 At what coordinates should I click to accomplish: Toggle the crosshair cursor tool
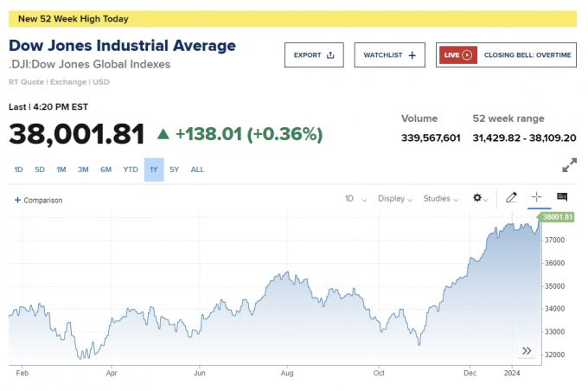536,197
